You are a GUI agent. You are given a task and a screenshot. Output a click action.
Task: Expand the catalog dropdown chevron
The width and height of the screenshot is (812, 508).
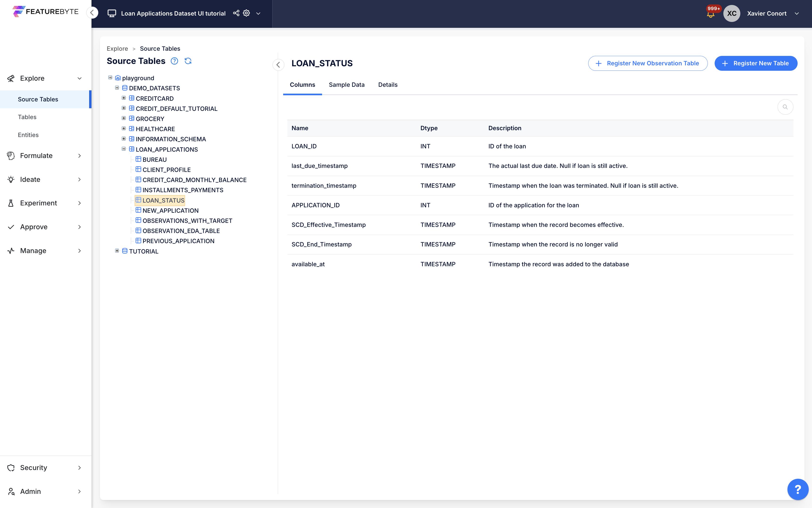pos(258,13)
